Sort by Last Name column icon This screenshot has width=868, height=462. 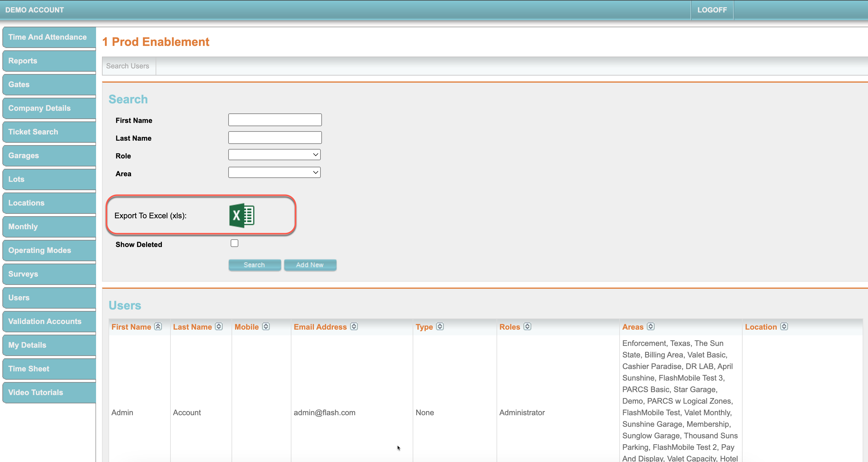pos(219,327)
